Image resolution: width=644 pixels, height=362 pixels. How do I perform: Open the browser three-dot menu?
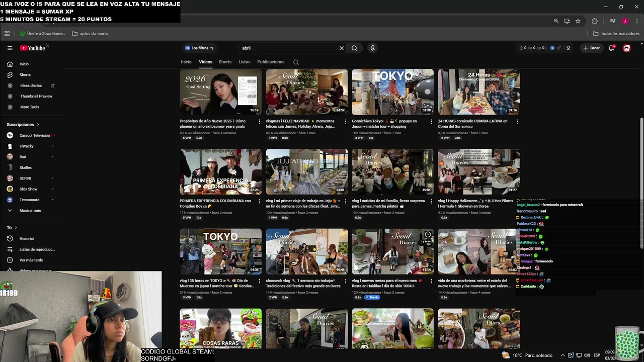click(x=636, y=21)
